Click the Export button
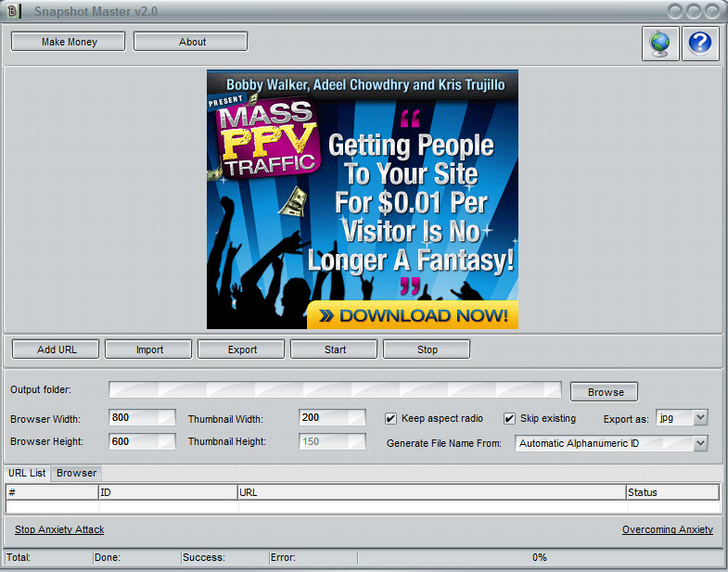728x572 pixels. 241,350
